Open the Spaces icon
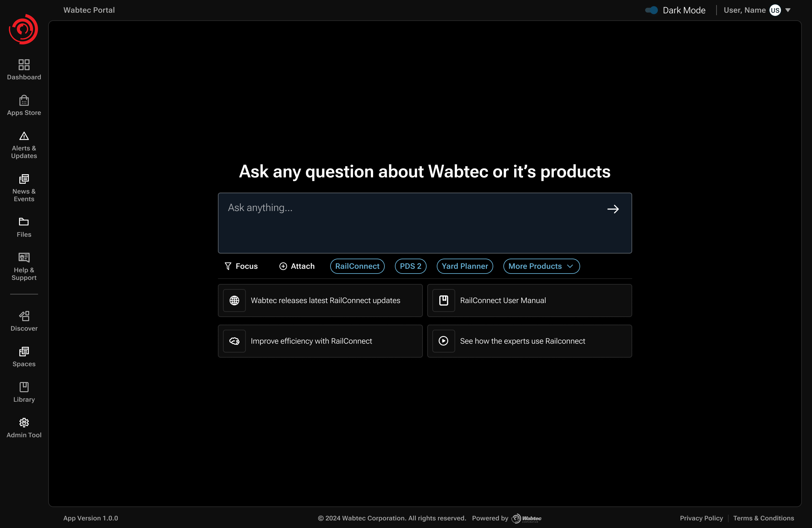The width and height of the screenshot is (812, 528). 24,352
